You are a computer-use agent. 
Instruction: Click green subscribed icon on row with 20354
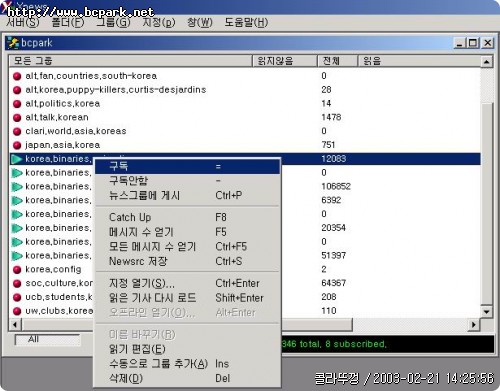[x=17, y=228]
